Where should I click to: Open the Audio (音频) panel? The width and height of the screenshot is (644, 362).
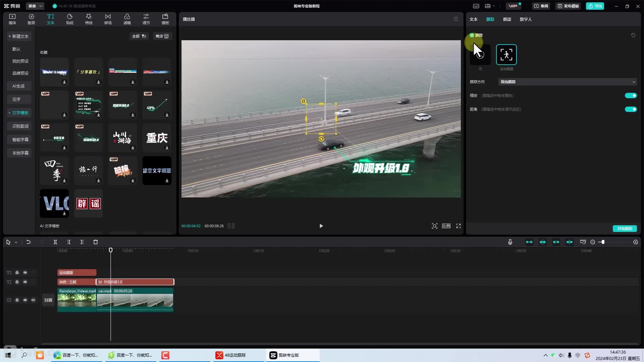point(31,19)
